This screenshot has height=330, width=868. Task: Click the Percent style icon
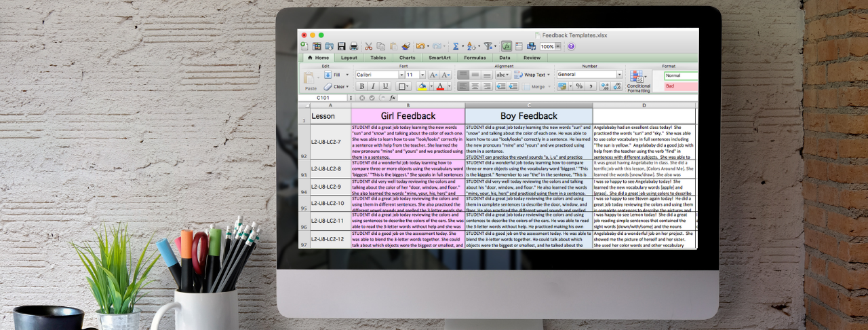click(579, 86)
